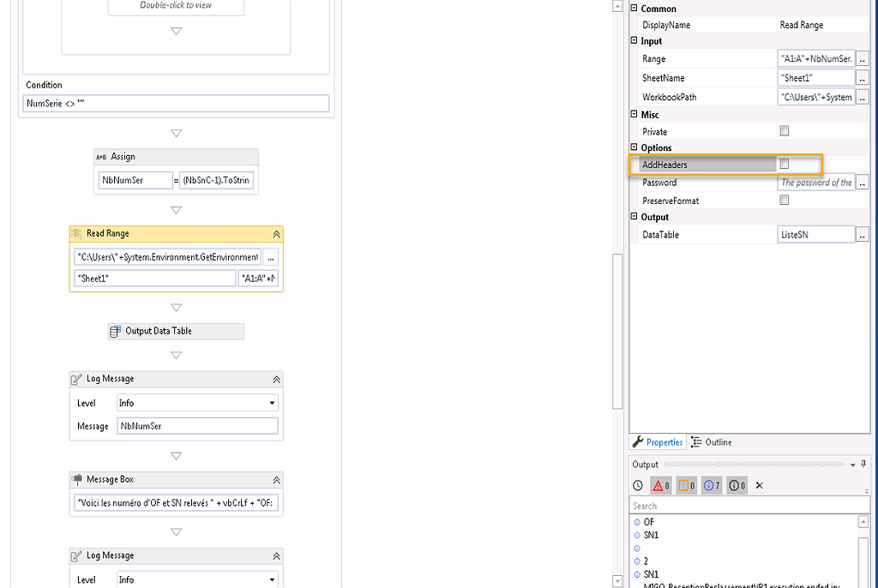Open the Properties tab
The height and width of the screenshot is (588, 878).
(658, 441)
